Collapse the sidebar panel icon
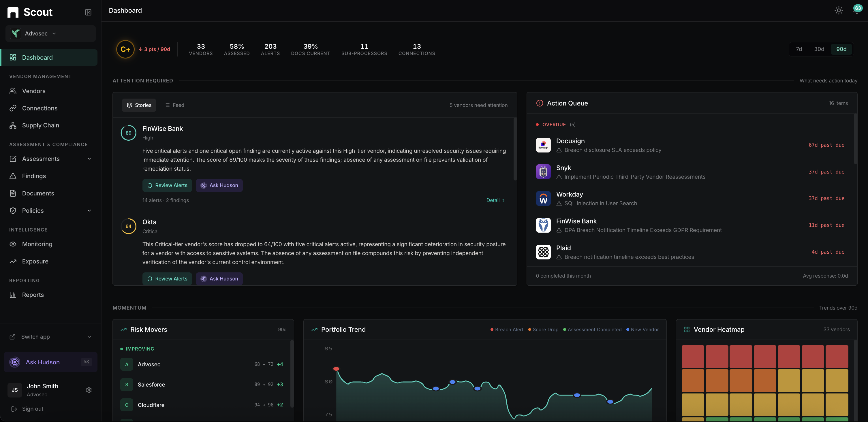Screen dimensions: 868x422 tap(88, 12)
